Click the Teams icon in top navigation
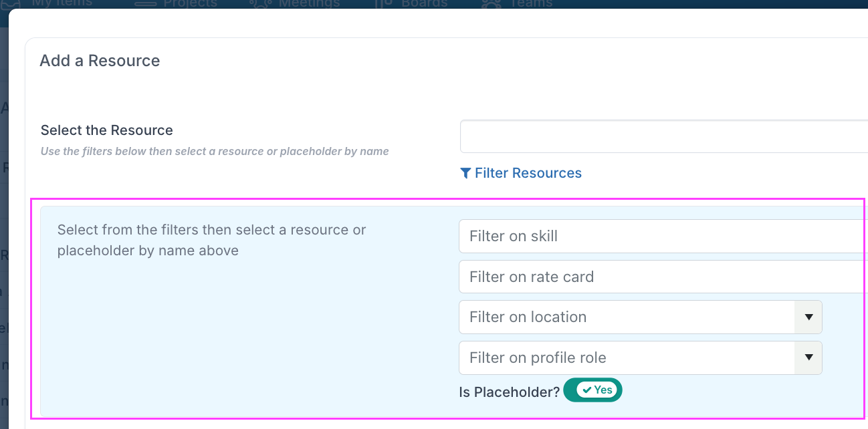The height and width of the screenshot is (429, 868). click(492, 3)
